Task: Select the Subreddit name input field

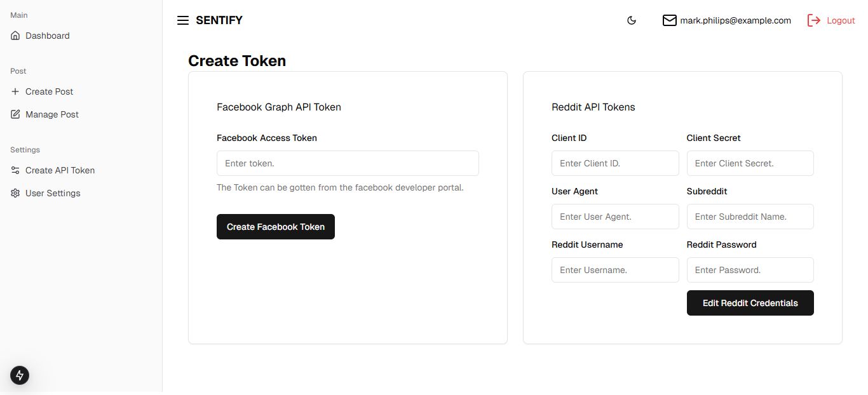Action: tap(750, 217)
